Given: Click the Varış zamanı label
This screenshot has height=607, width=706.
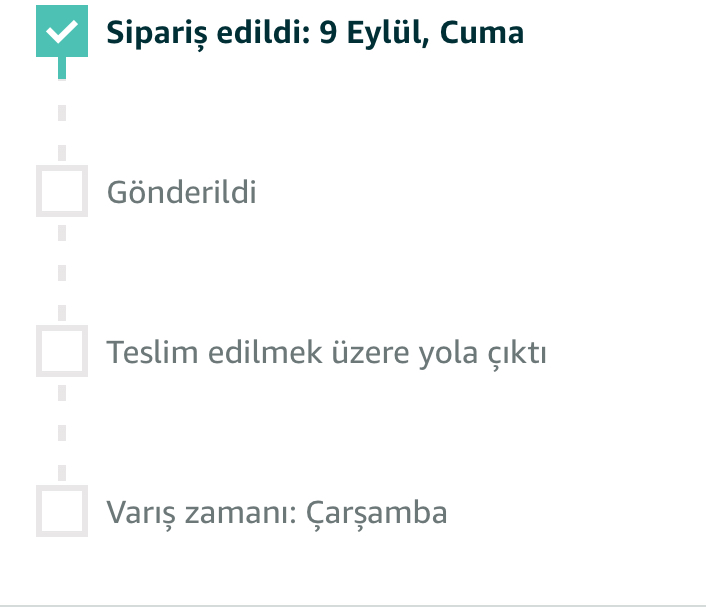Looking at the screenshot, I should [x=201, y=513].
